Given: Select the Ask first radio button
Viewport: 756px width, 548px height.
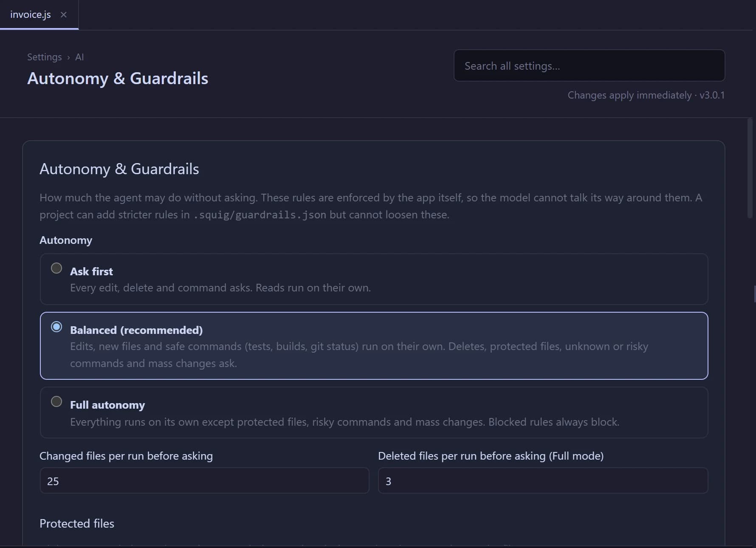Looking at the screenshot, I should [x=56, y=268].
